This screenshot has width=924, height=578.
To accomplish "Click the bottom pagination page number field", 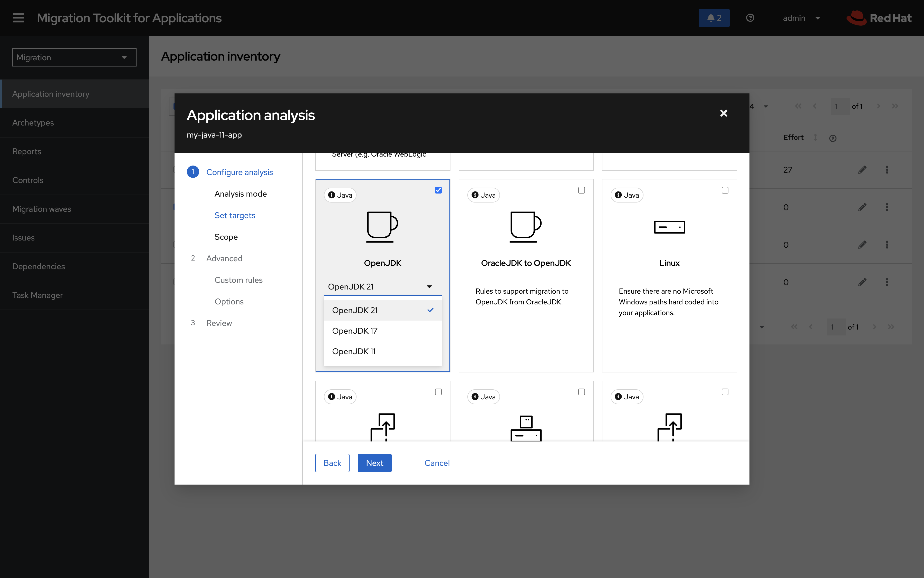I will 836,327.
